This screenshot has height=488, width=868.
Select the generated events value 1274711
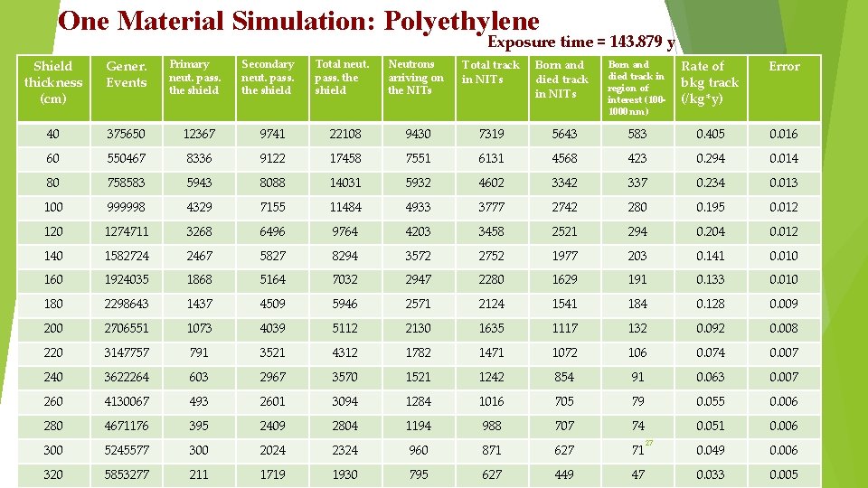tap(127, 231)
